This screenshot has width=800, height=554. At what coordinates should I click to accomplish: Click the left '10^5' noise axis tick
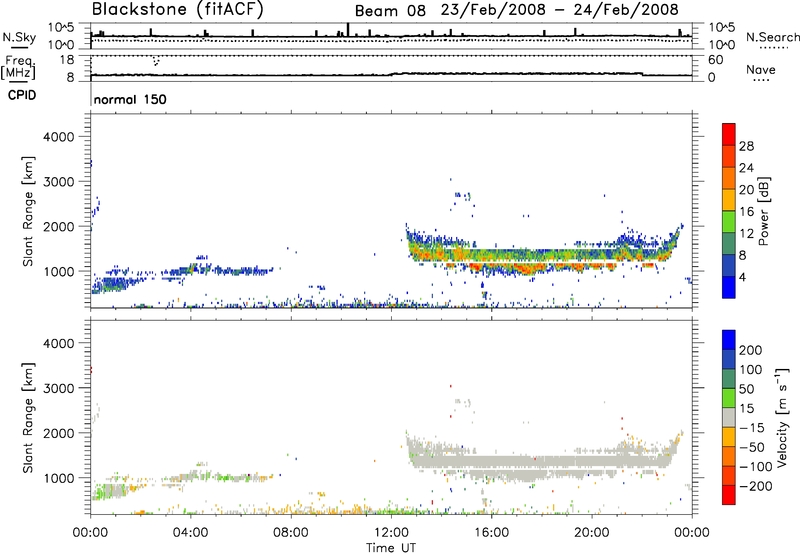coord(61,28)
